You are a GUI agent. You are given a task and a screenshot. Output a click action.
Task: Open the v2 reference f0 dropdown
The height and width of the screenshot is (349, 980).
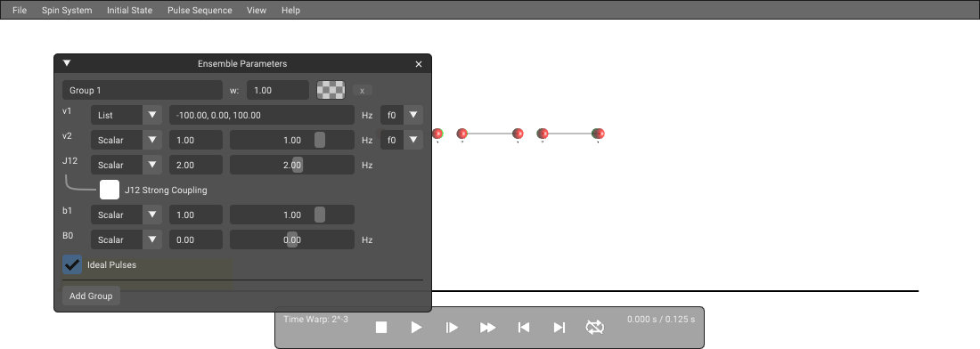point(402,140)
